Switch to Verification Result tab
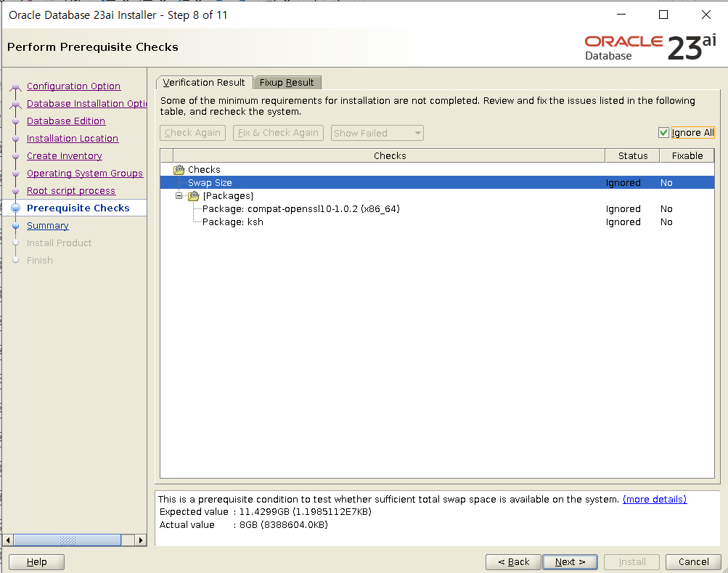Image resolution: width=728 pixels, height=573 pixels. coord(204,82)
